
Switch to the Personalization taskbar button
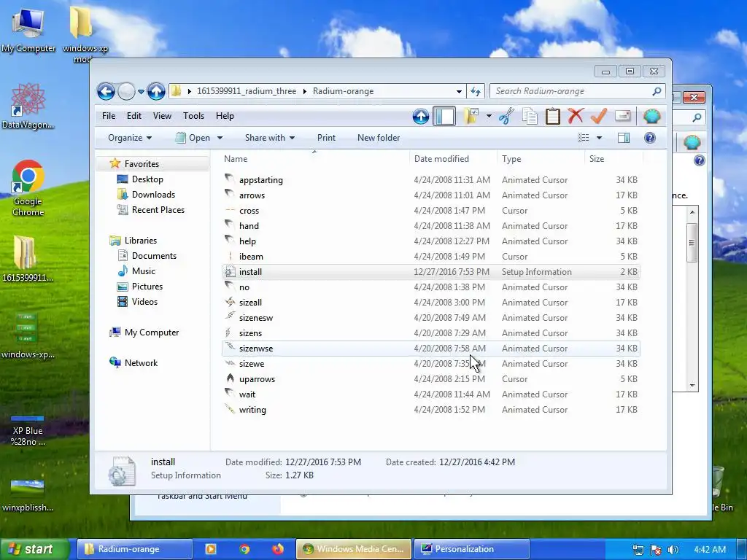pos(472,549)
